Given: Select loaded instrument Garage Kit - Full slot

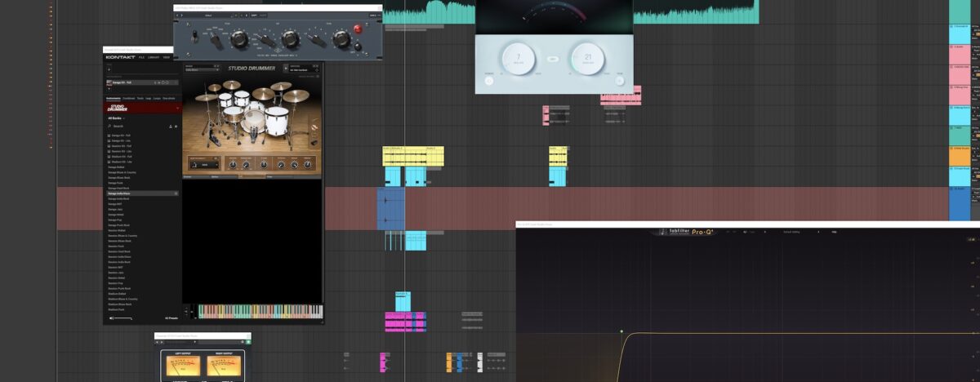Looking at the screenshot, I should coord(141,82).
